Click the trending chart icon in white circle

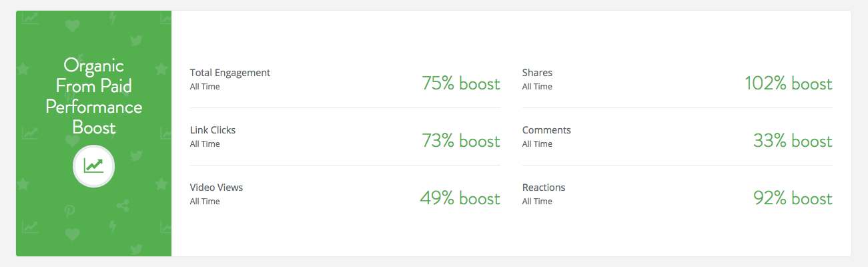pyautogui.click(x=93, y=166)
